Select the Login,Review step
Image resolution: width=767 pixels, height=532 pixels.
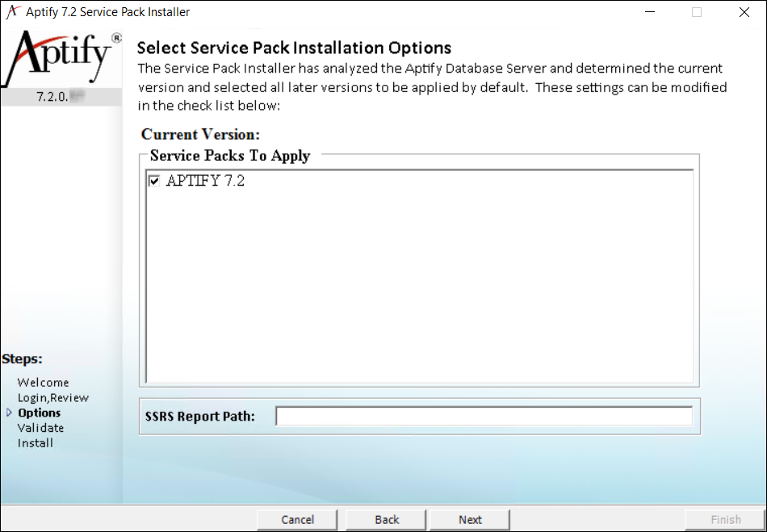pos(52,397)
